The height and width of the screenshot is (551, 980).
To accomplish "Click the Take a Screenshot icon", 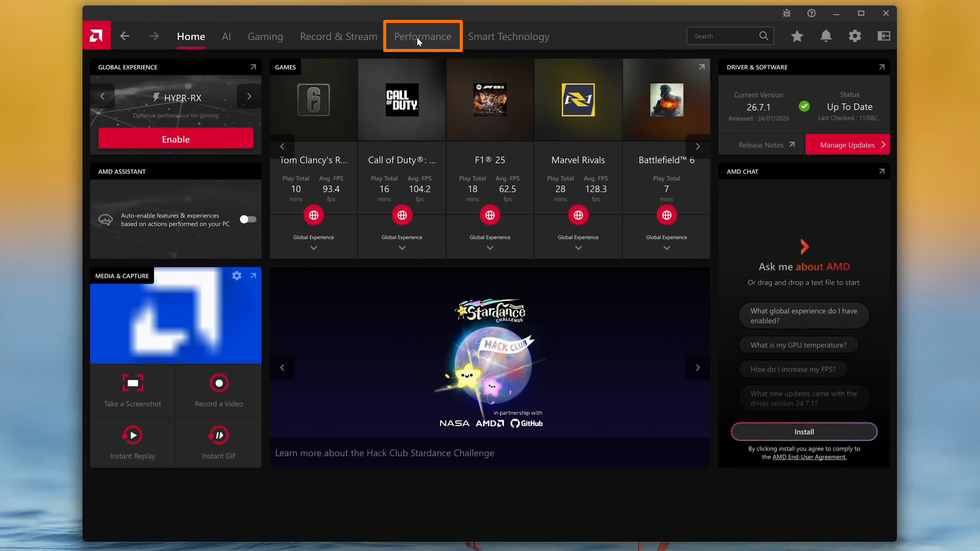I will 133,383.
